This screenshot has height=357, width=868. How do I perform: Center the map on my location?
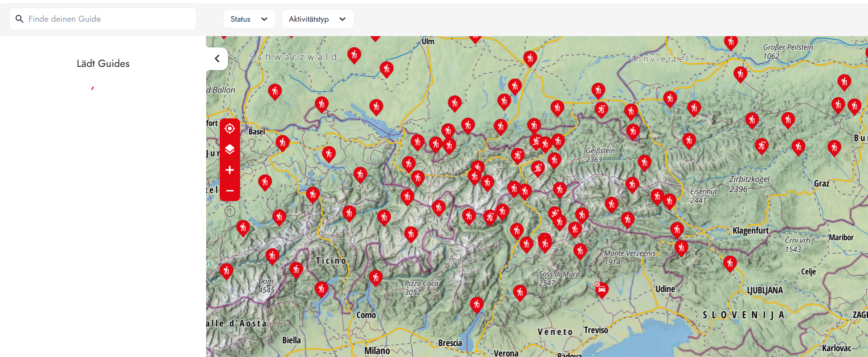click(230, 129)
